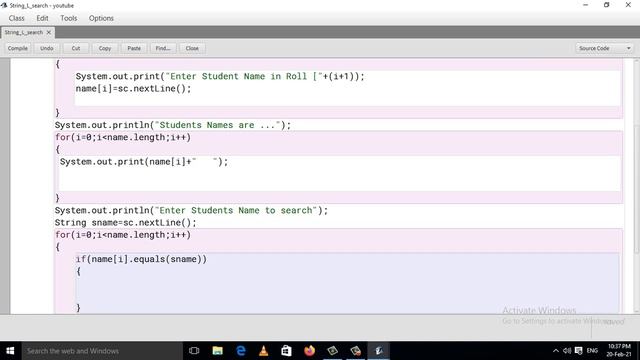640x360 pixels.
Task: Click the network tray icon
Action: 578,351
